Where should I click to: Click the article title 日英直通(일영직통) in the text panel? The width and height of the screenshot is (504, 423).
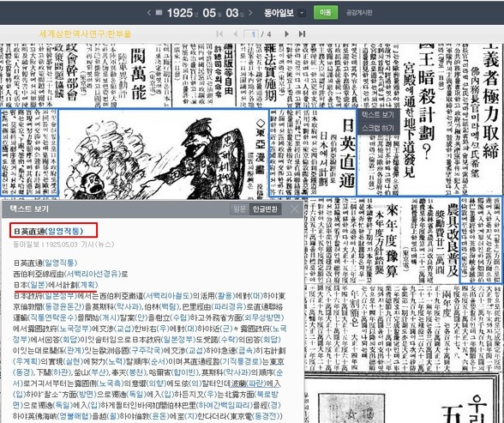coord(48,231)
